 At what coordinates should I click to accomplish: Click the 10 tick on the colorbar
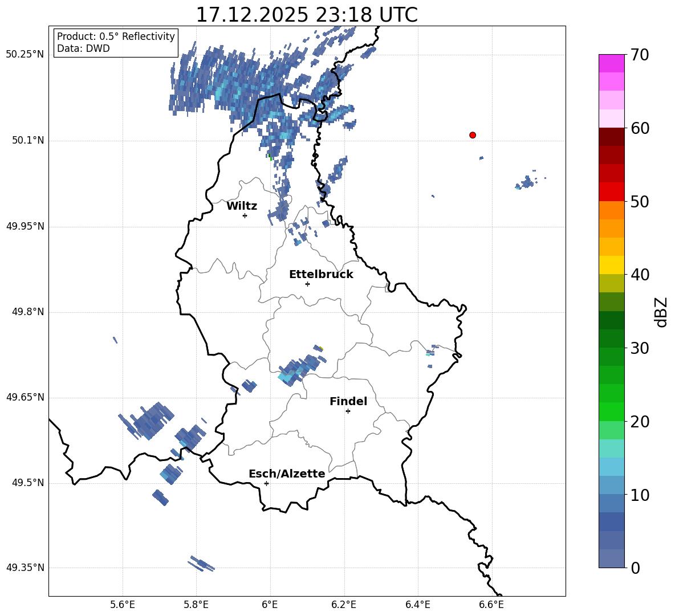pos(640,495)
